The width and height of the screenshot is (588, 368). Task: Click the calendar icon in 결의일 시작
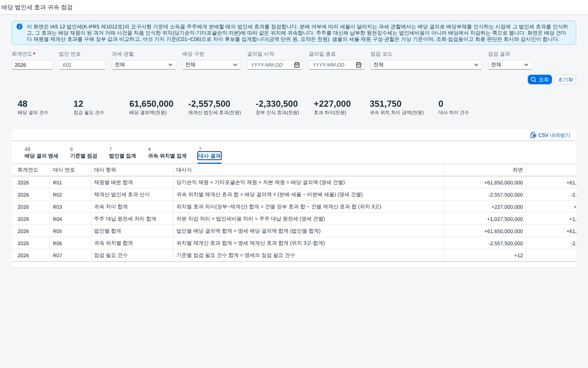point(297,65)
